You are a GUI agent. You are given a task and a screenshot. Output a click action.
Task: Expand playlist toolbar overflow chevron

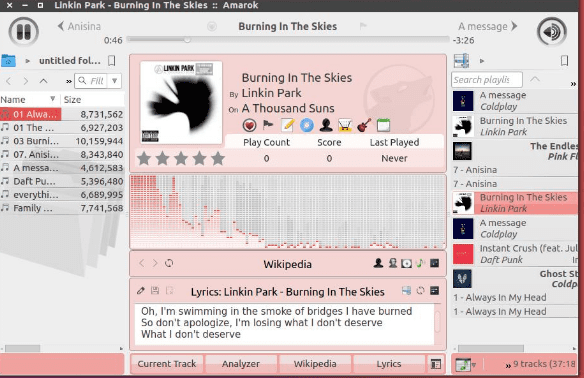pos(573,84)
